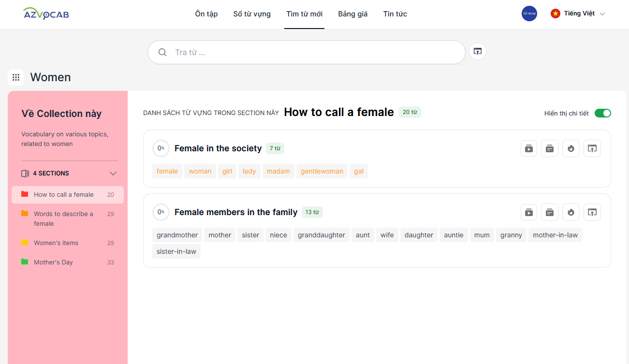The height and width of the screenshot is (364, 629).
Task: Click the flame icon for Female members in the family
Action: coord(571,212)
